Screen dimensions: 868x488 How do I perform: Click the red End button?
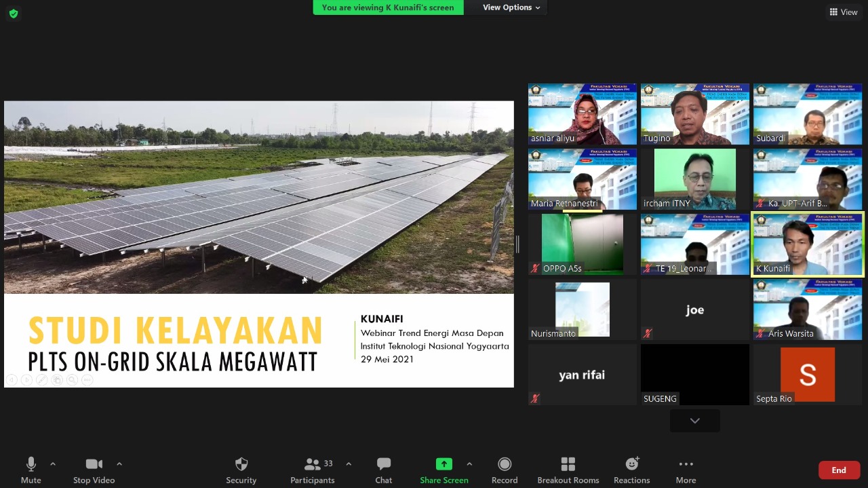click(839, 470)
